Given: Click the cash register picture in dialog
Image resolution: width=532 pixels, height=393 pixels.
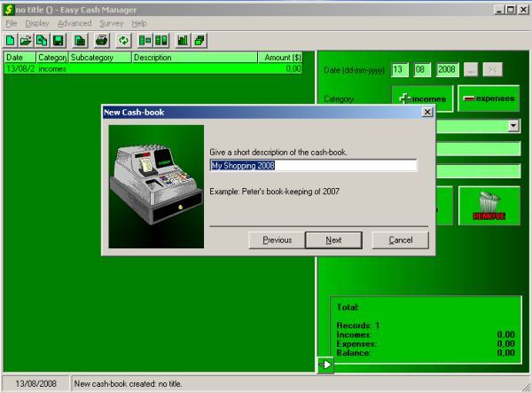Looking at the screenshot, I should pos(156,186).
